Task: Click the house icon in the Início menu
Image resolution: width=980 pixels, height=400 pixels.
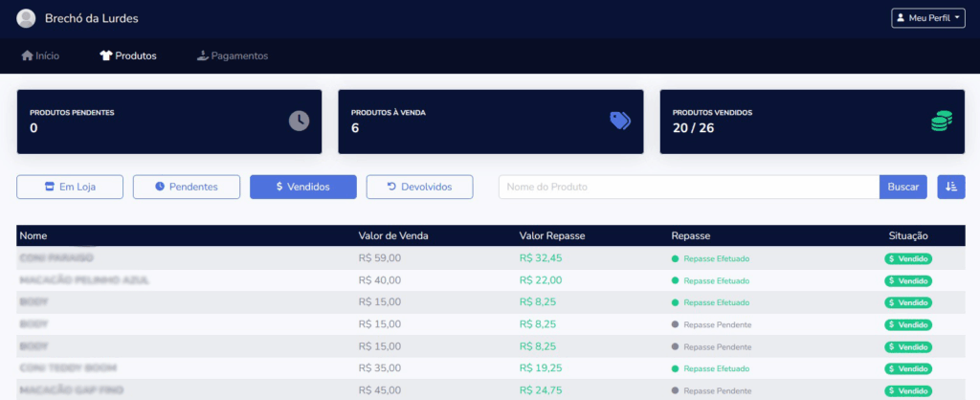Action: (x=28, y=56)
